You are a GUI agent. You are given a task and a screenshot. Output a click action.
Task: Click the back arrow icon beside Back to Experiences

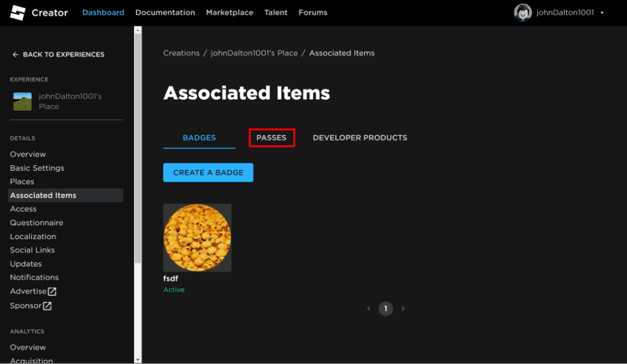pos(15,54)
